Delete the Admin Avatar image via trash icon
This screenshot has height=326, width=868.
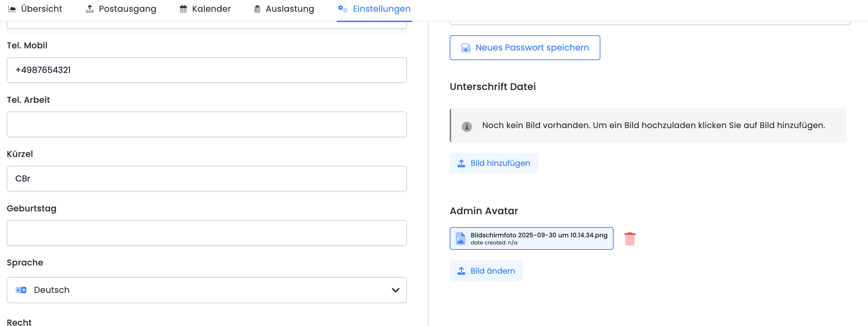coord(630,239)
